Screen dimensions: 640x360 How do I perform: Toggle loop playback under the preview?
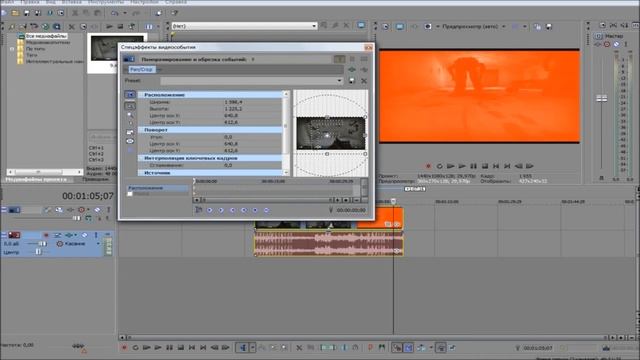(440, 166)
